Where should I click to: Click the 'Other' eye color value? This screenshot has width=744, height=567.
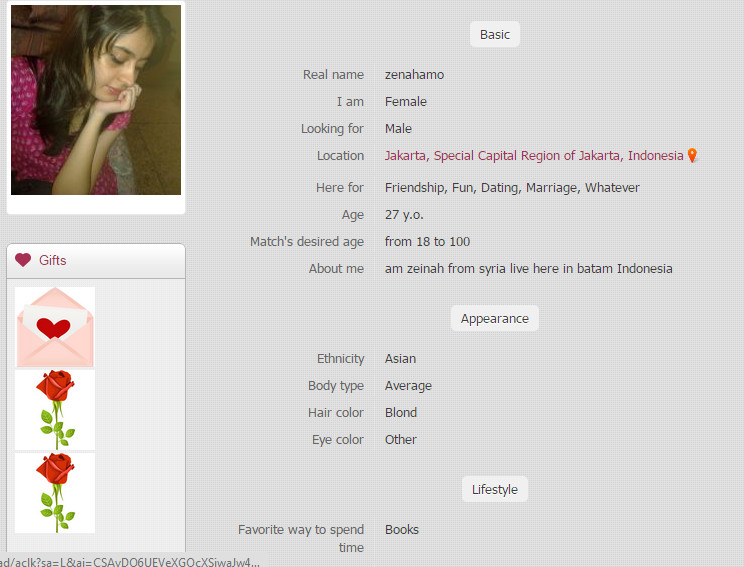400,440
